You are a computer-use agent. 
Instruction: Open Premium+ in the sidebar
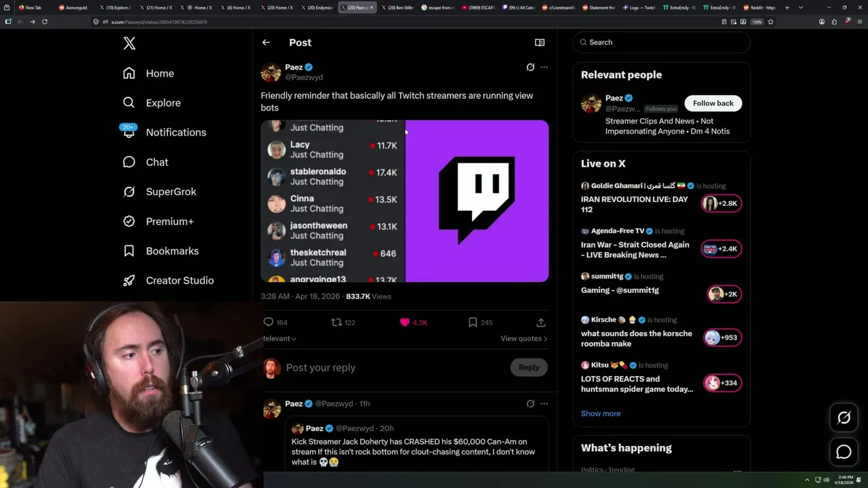(158, 221)
